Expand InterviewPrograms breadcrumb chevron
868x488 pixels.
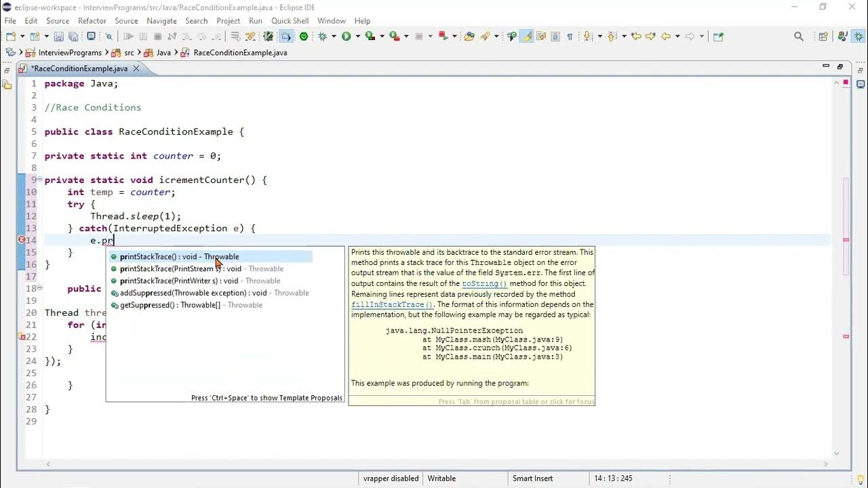pyautogui.click(x=107, y=52)
